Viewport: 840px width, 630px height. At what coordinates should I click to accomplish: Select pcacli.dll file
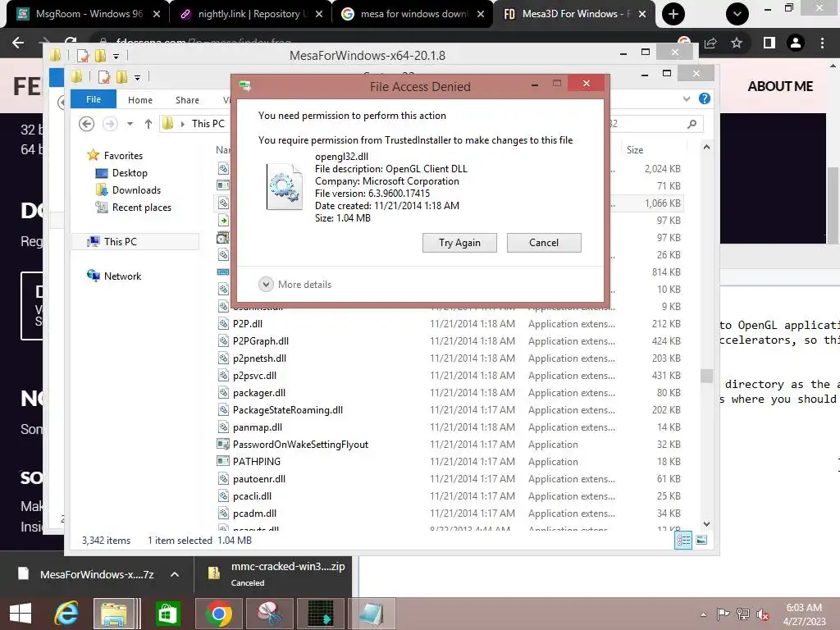click(x=252, y=496)
